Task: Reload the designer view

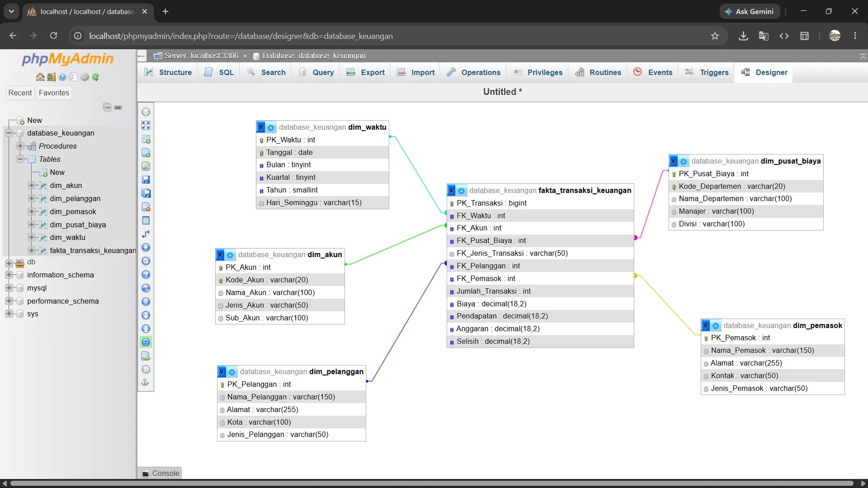Action: point(146,261)
